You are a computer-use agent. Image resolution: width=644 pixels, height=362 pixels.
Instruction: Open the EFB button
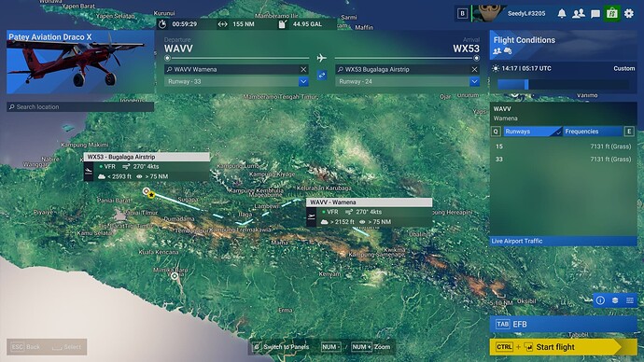563,325
